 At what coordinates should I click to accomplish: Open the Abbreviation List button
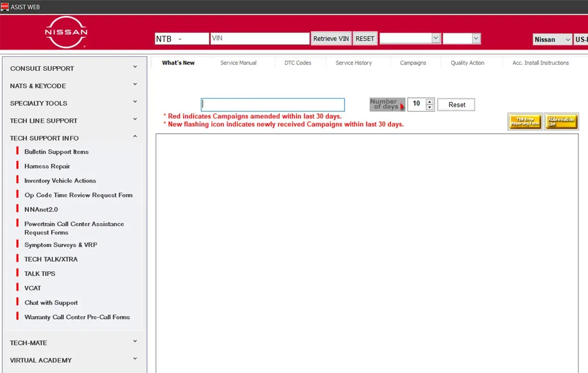561,121
